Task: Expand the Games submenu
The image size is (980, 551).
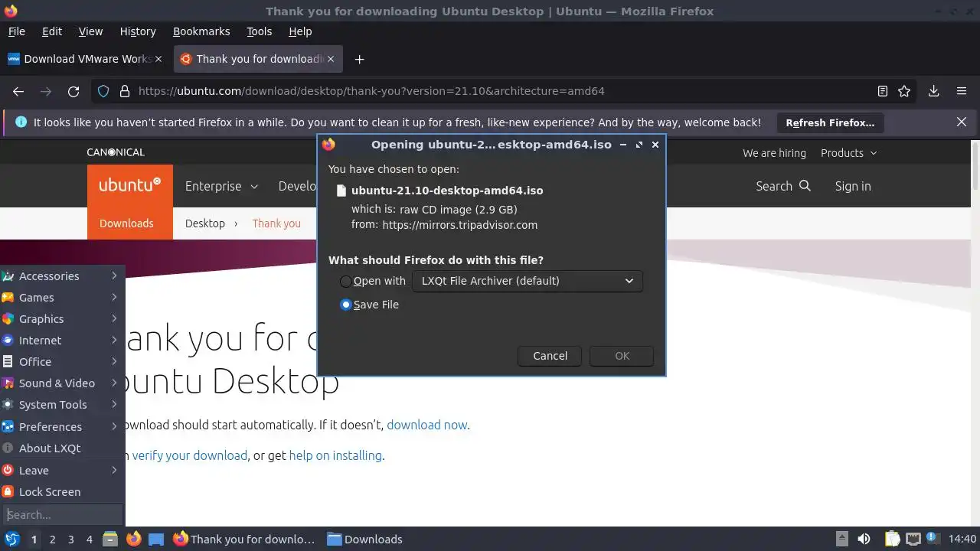Action: coord(63,298)
